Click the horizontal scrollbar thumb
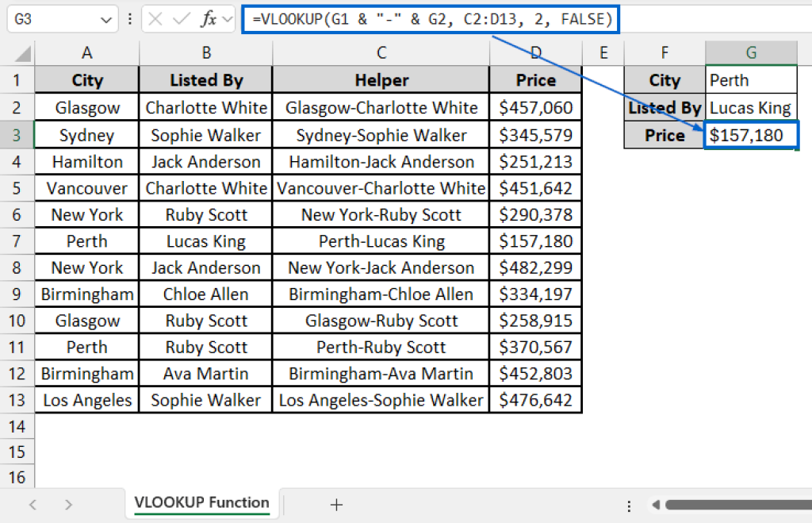The width and height of the screenshot is (812, 523). click(x=739, y=504)
